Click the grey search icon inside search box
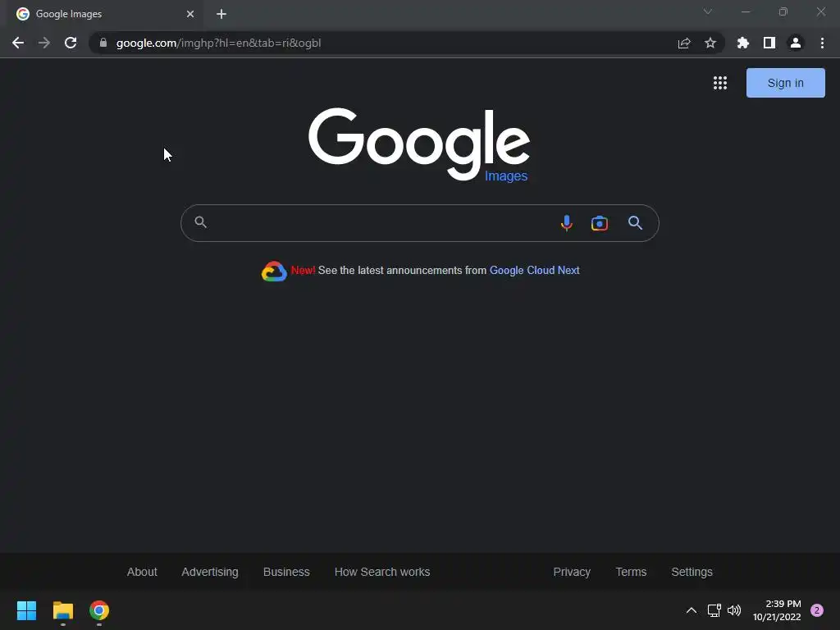This screenshot has height=630, width=840. (x=200, y=221)
